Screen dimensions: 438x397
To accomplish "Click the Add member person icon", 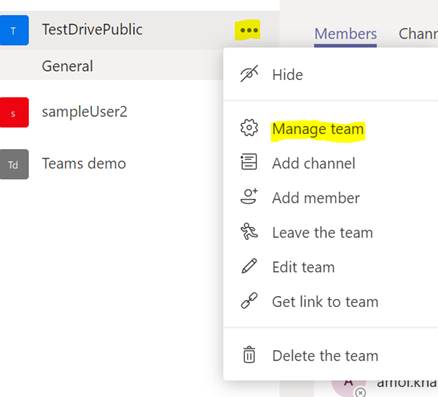I will coord(249,196).
